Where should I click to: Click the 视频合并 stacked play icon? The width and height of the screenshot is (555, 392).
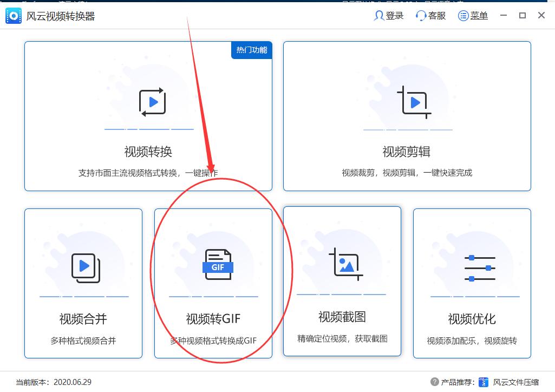pyautogui.click(x=86, y=268)
